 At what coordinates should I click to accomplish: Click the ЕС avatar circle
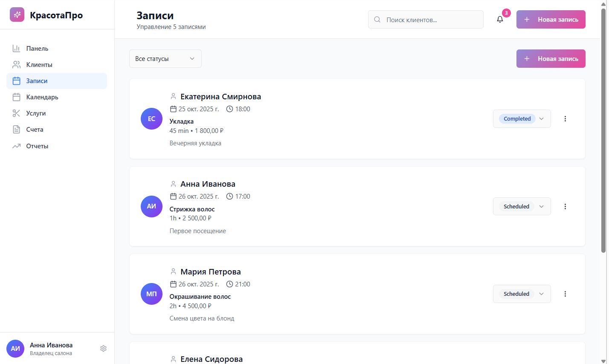pyautogui.click(x=151, y=119)
